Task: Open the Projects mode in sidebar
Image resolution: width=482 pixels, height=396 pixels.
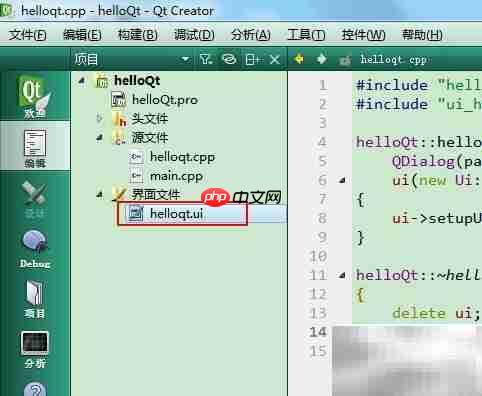Action: pos(35,299)
